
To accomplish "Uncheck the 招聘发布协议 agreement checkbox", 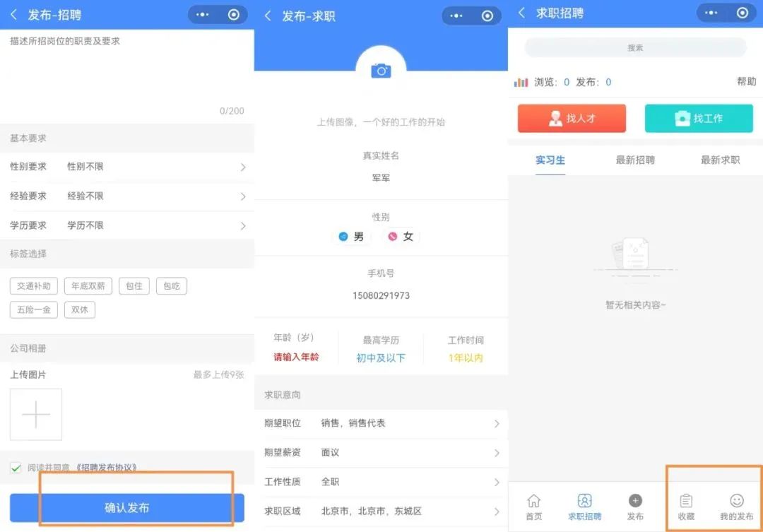I will coord(16,466).
